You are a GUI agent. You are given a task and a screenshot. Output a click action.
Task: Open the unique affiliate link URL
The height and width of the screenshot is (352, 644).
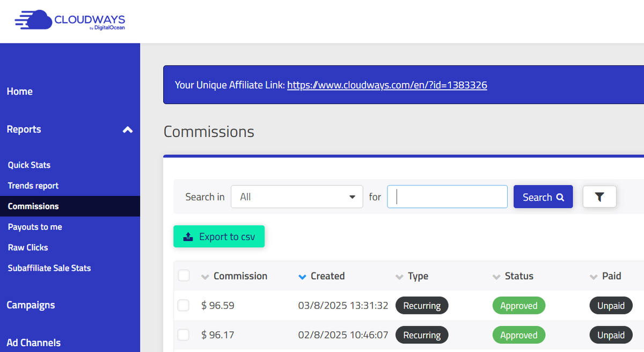coord(387,85)
